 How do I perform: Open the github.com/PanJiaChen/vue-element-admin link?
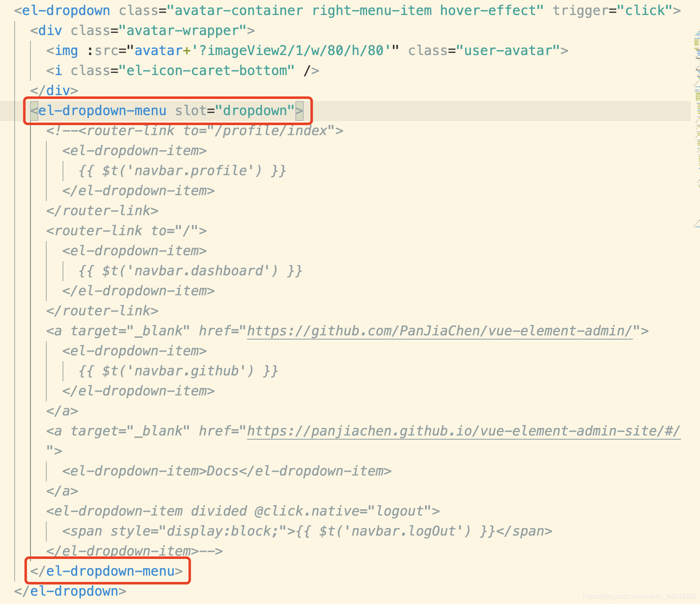[438, 330]
